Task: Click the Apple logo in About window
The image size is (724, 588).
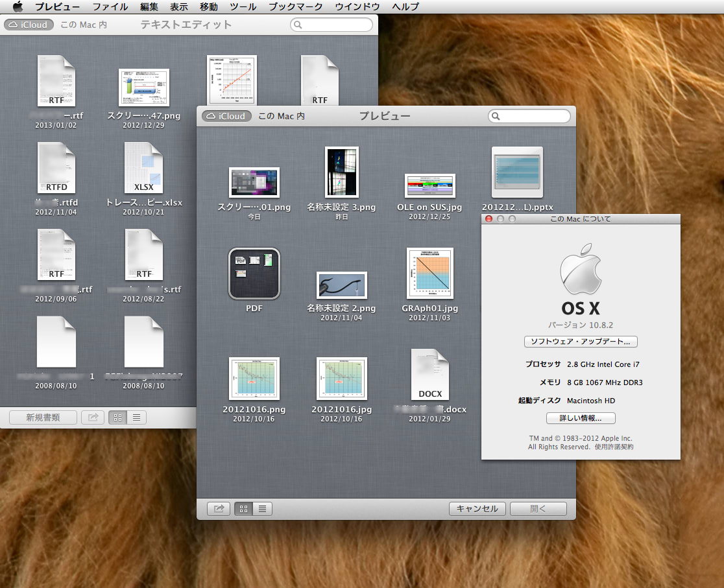Action: click(x=581, y=269)
